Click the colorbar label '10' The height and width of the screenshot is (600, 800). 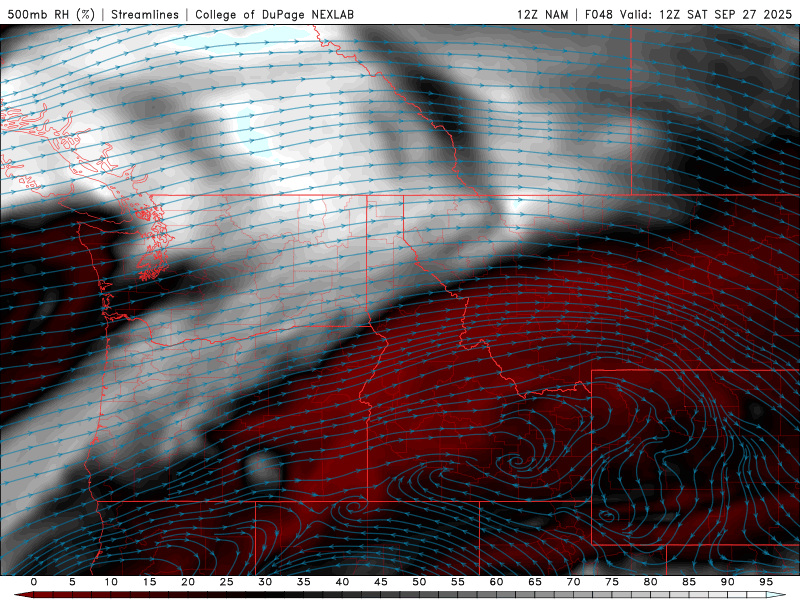click(111, 582)
